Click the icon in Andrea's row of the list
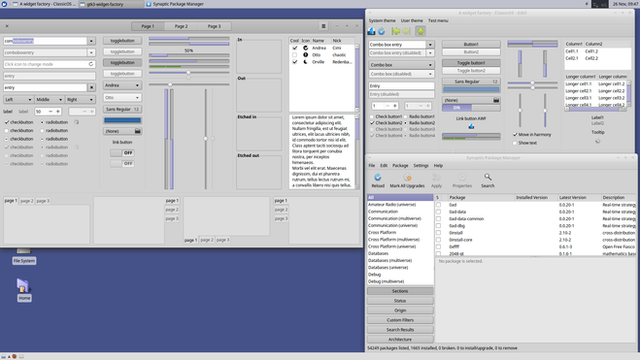This screenshot has height=360, width=640. (305, 48)
